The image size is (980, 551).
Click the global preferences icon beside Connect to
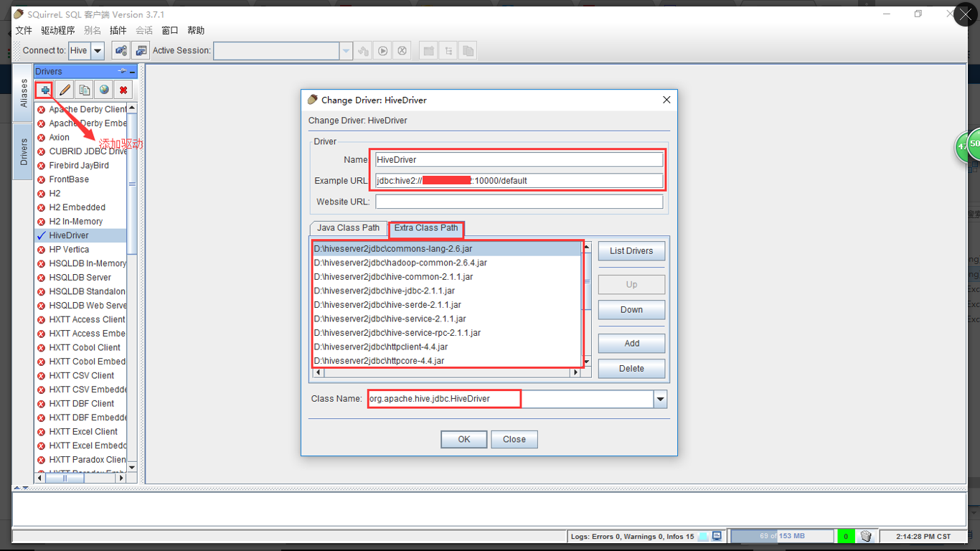coord(121,50)
